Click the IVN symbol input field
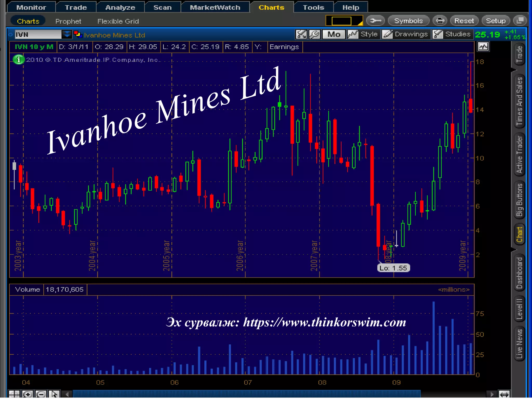 point(38,34)
